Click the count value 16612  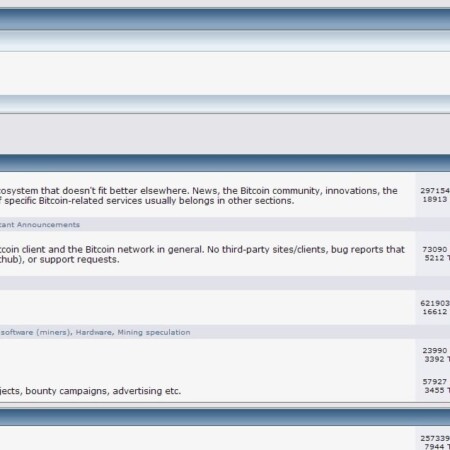click(435, 312)
